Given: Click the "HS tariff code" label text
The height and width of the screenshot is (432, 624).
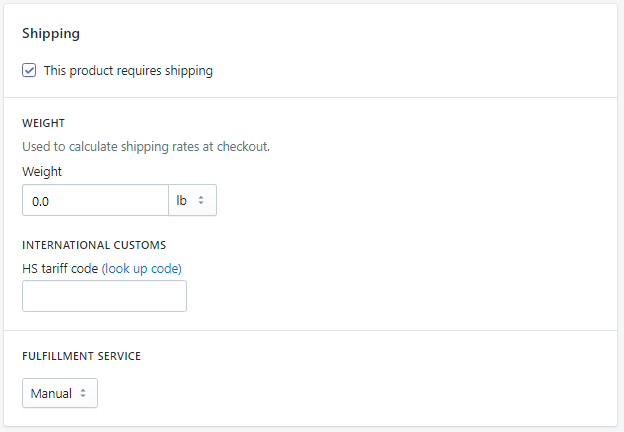Looking at the screenshot, I should click(x=60, y=268).
